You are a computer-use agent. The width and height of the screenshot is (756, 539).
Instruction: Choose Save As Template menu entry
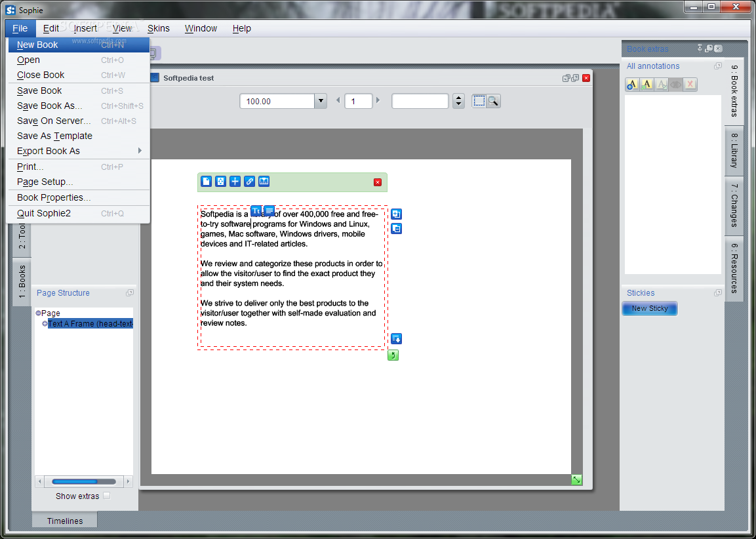(x=79, y=136)
